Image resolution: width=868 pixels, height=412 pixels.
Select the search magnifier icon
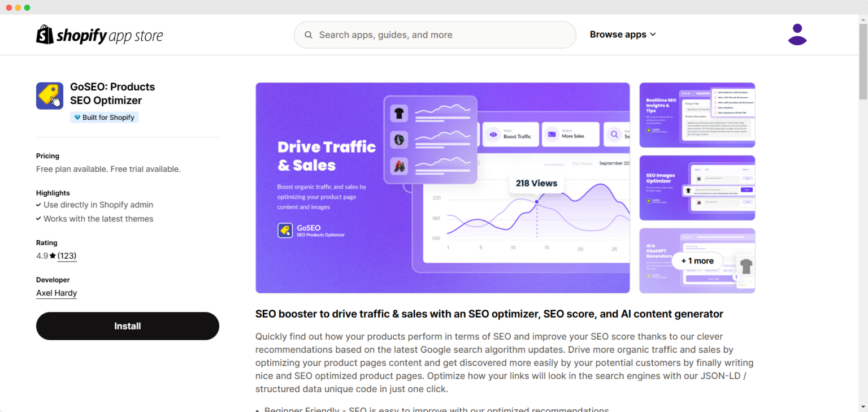[x=309, y=34]
